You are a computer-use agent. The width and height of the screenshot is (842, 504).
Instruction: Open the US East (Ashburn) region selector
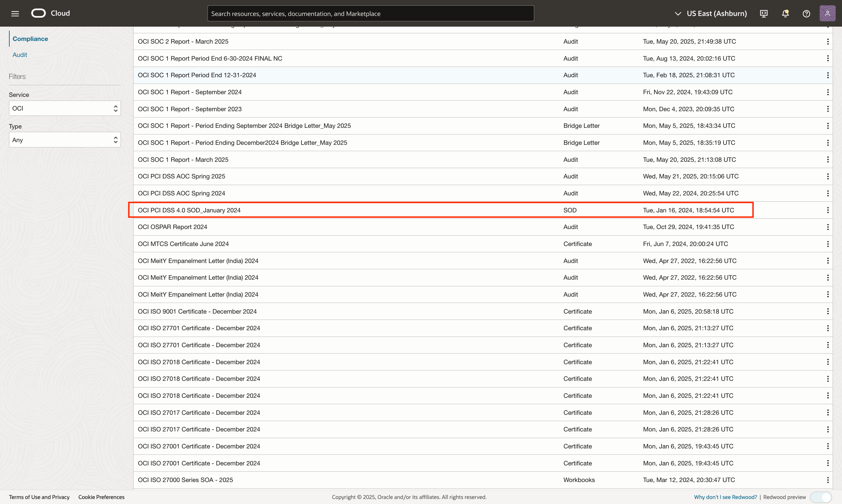(x=710, y=14)
